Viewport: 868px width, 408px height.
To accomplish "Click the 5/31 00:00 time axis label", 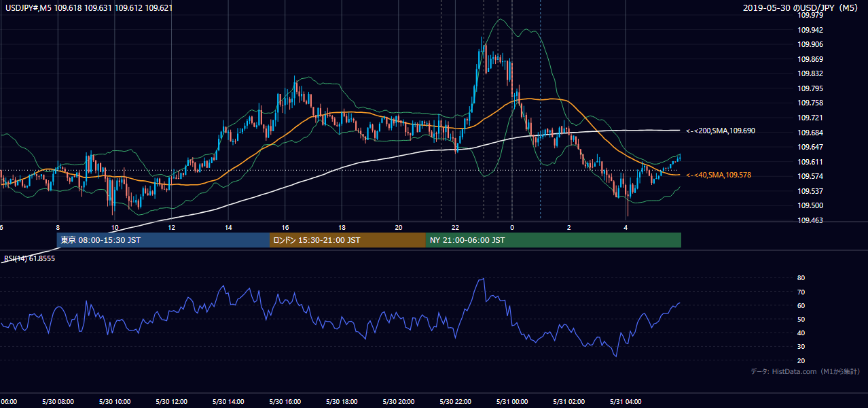I will (512, 402).
